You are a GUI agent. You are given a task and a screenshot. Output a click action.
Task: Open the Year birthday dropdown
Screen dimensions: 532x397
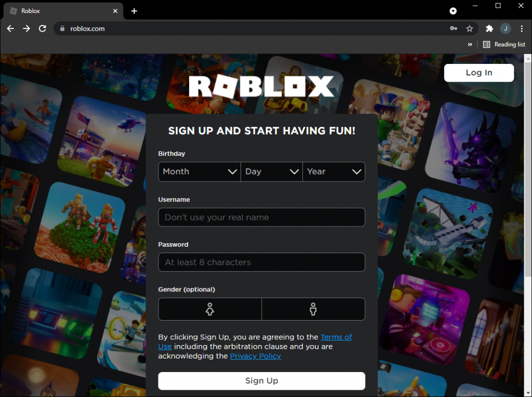[x=334, y=171]
